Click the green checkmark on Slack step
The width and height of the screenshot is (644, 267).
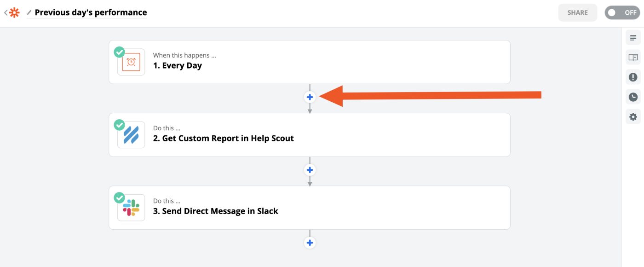pyautogui.click(x=119, y=197)
